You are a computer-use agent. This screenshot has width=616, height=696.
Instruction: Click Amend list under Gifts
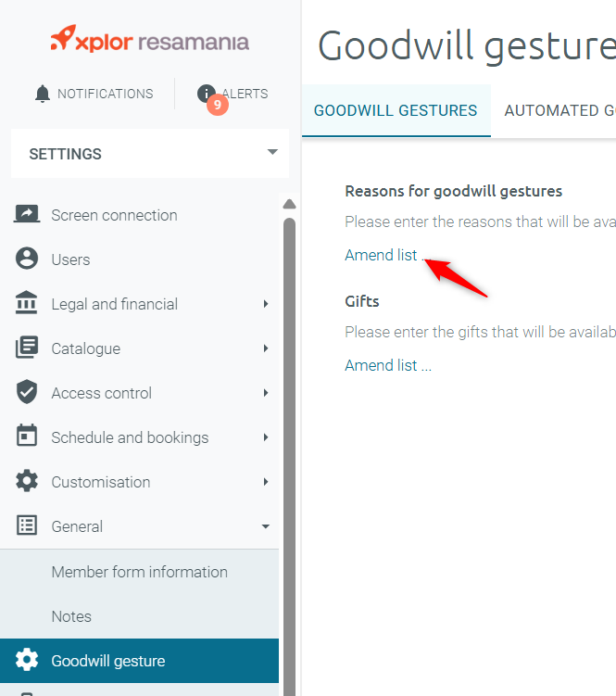(388, 365)
